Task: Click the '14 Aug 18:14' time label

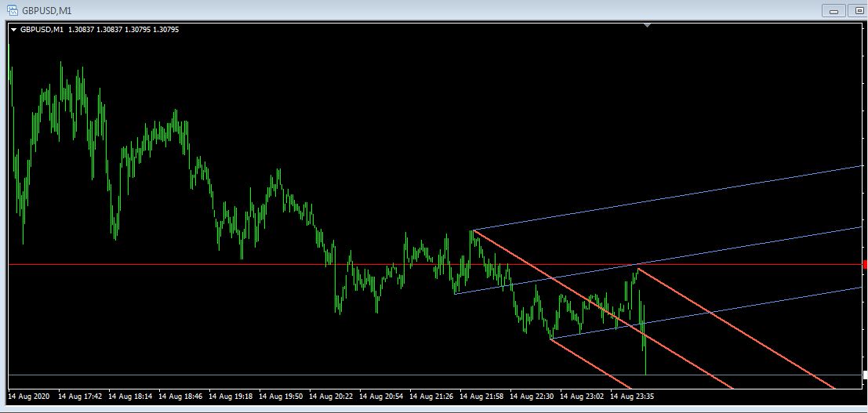Action: (130, 397)
